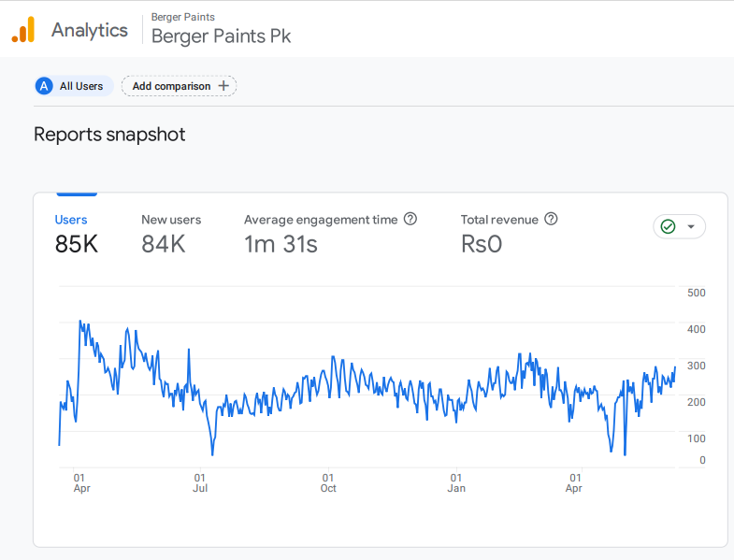This screenshot has height=560, width=734.
Task: Expand the data quality dropdown arrow
Action: 691,226
